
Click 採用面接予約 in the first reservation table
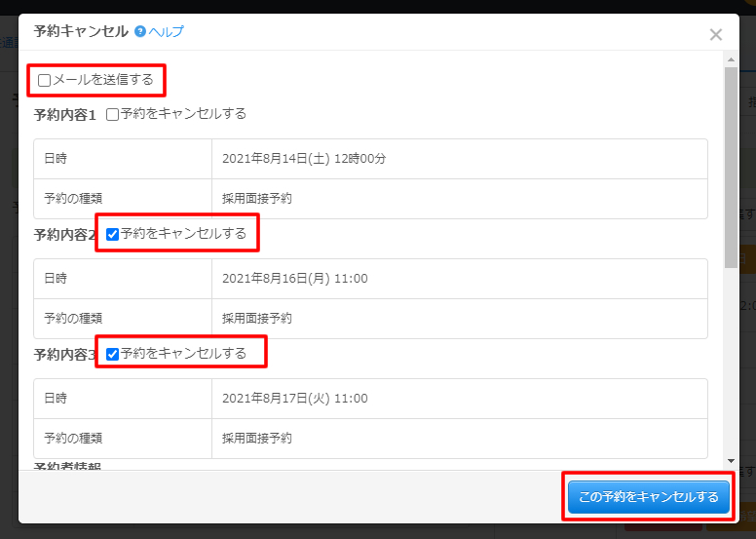(257, 199)
